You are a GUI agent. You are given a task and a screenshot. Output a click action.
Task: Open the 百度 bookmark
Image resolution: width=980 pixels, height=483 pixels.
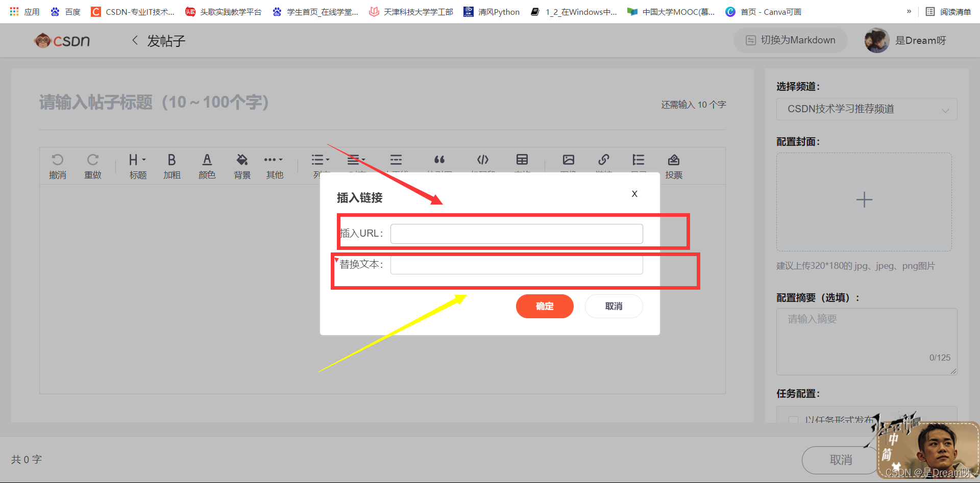point(66,11)
